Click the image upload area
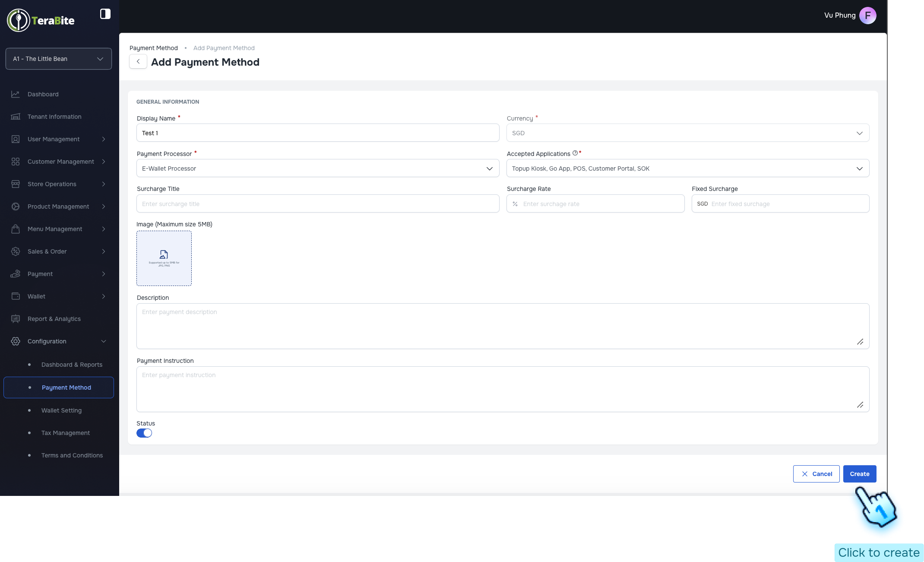Viewport: 924px width, 562px height. click(164, 258)
